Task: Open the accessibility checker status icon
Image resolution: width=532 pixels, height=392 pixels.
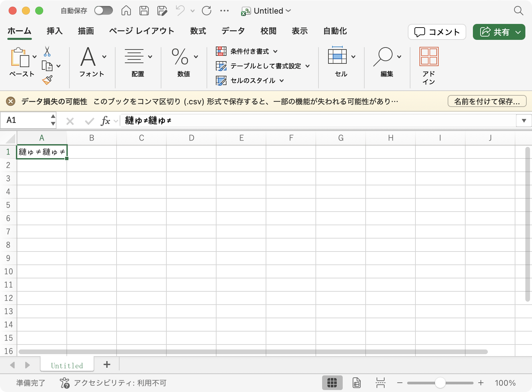Action: point(64,383)
